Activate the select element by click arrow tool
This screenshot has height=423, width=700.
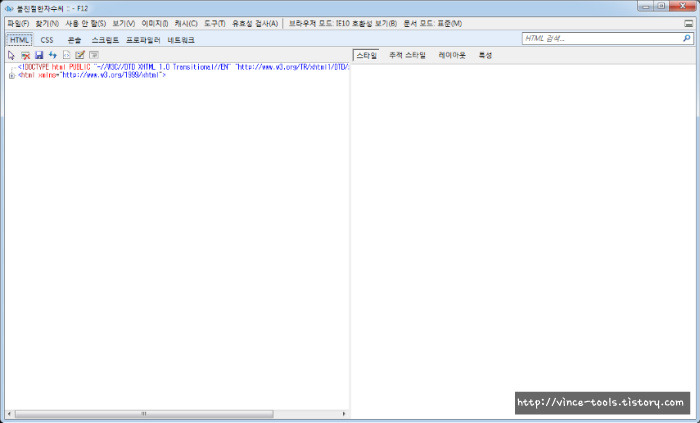point(12,55)
